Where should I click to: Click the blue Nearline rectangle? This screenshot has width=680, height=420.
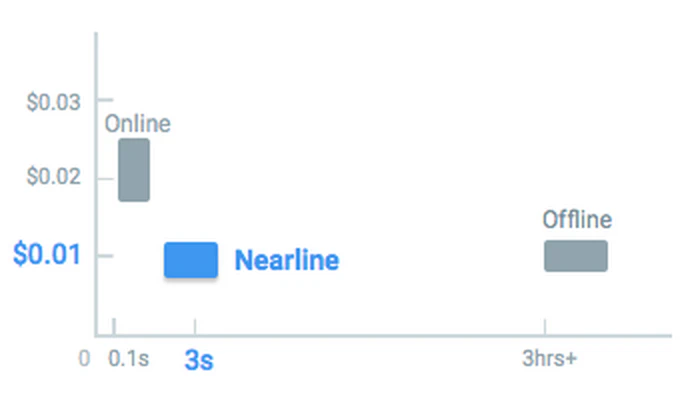(191, 260)
